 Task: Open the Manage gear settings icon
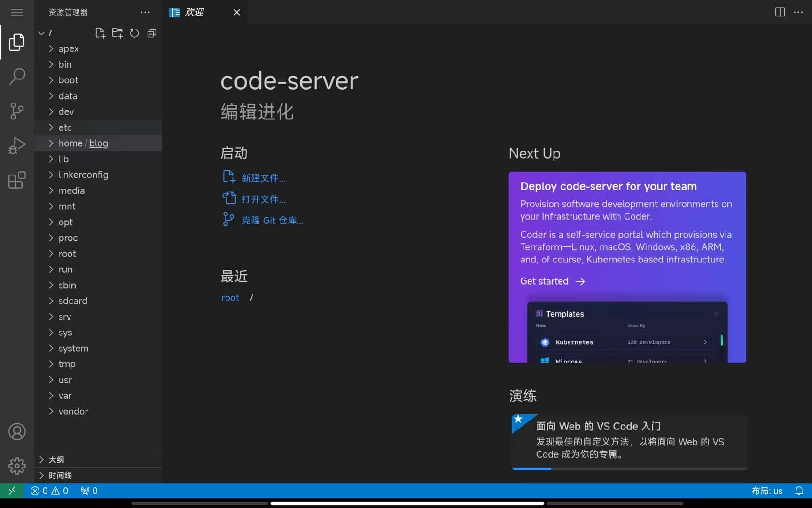click(x=17, y=466)
